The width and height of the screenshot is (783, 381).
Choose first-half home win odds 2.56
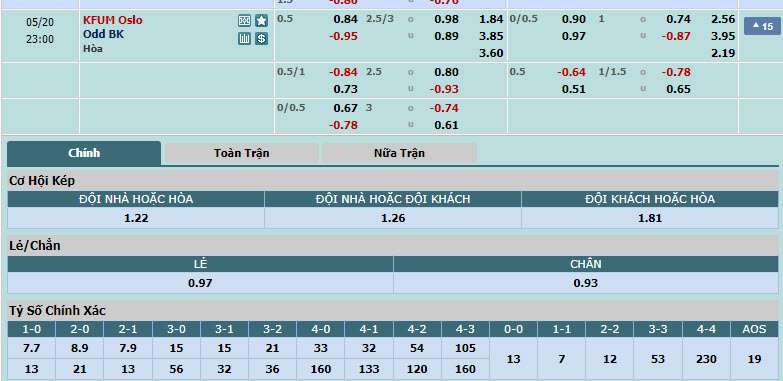coord(723,19)
